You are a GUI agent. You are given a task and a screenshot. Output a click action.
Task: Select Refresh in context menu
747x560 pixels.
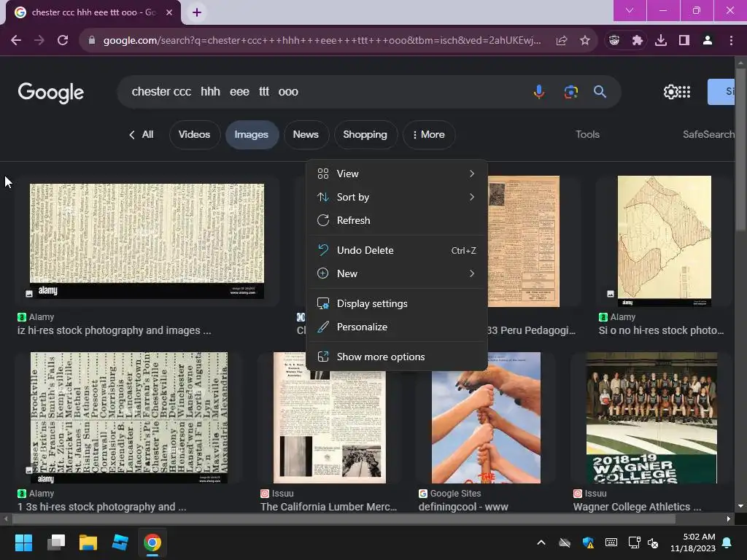(x=396, y=220)
